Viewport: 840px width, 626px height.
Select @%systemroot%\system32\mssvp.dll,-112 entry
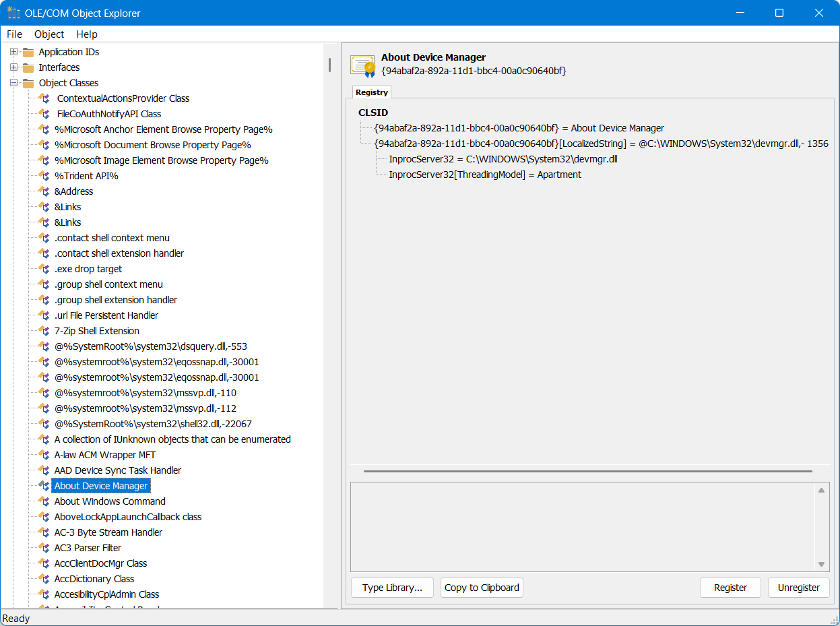click(x=146, y=408)
